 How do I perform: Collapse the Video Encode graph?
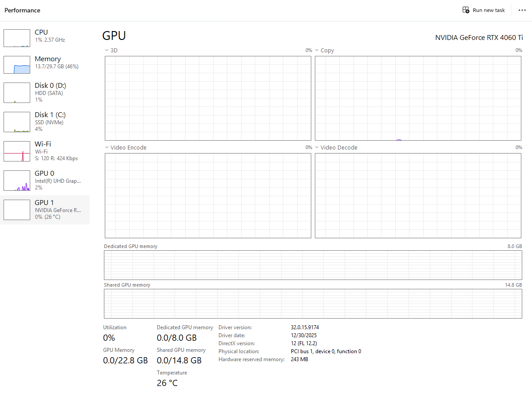106,147
